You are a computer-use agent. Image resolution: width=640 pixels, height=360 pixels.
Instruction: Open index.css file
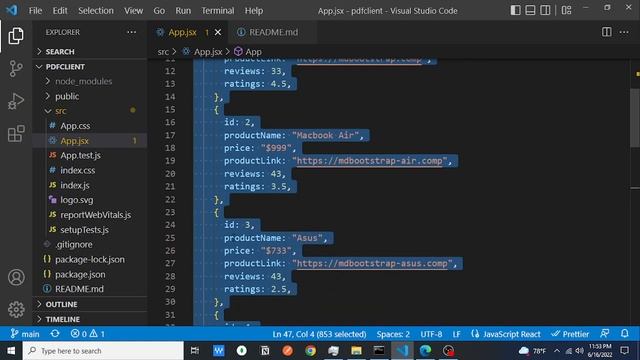(x=90, y=170)
